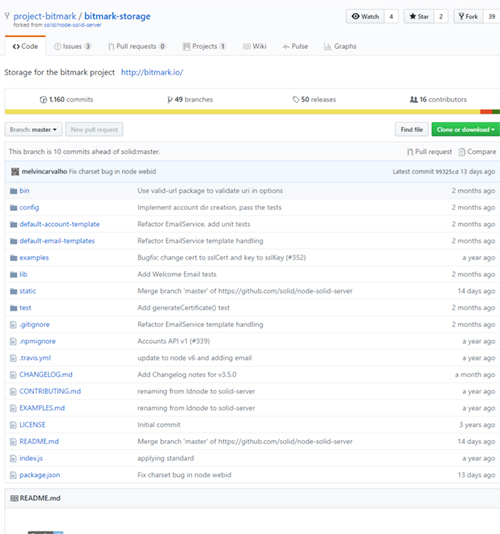Viewport: 500px width, 534px height.
Task: Click the LICENSE file icon
Action: tap(13, 425)
